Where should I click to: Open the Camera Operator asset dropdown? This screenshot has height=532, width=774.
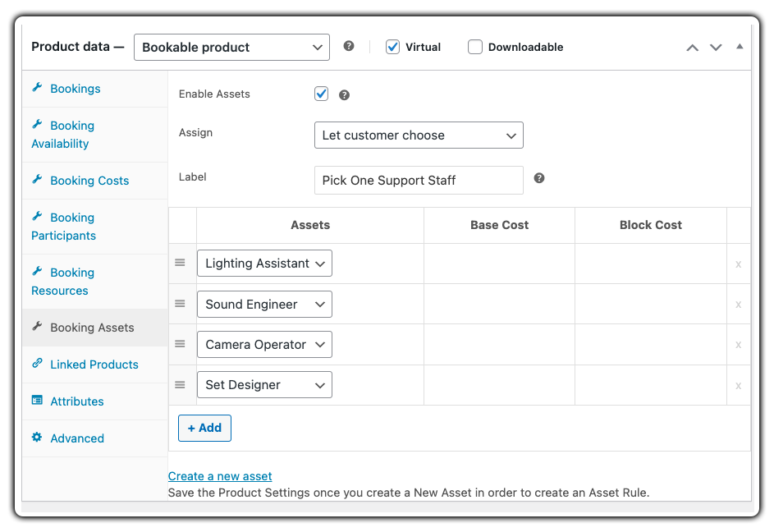264,344
